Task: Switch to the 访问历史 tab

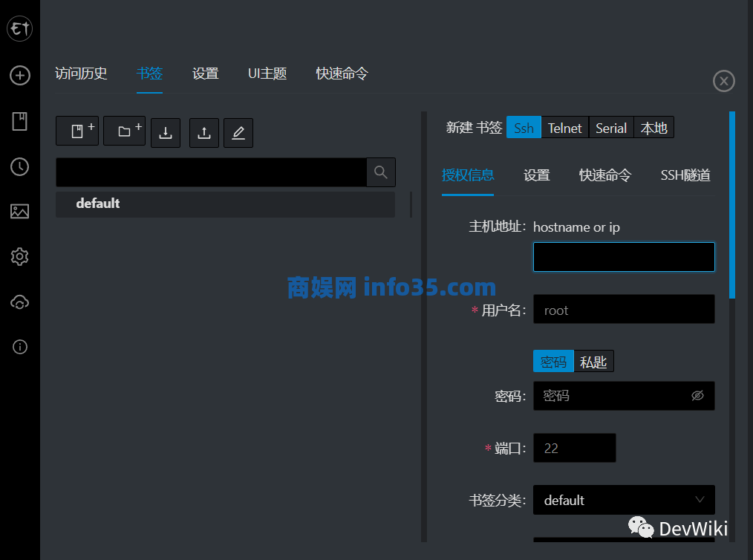Action: coord(81,74)
